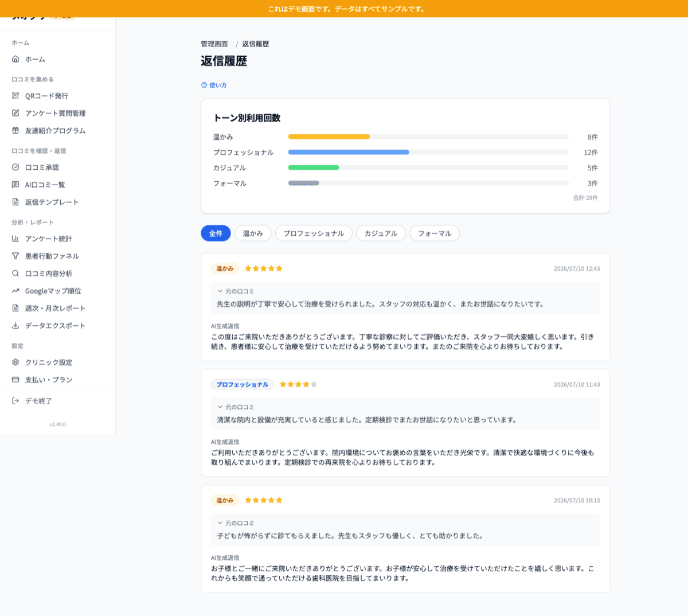688x616 pixels.
Task: Click the 温かみ badge on 10:13 review
Action: tap(225, 500)
